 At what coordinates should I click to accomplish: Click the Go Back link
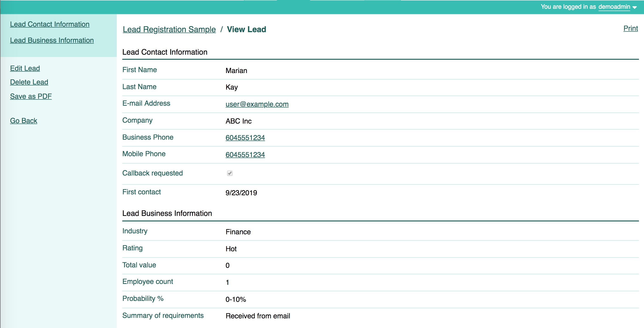tap(23, 121)
